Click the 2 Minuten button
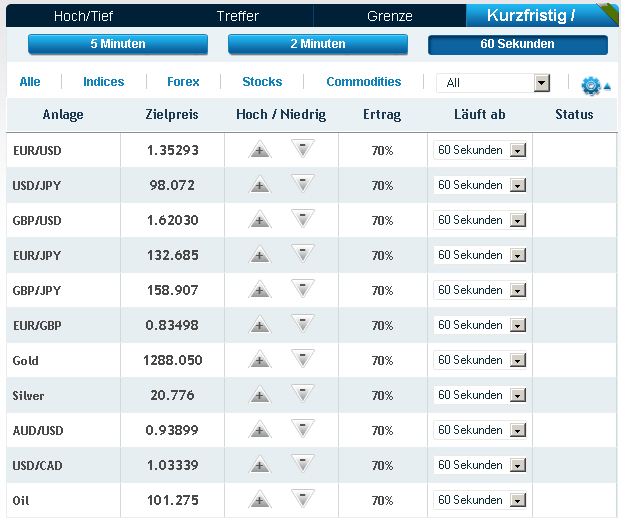Image resolution: width=621 pixels, height=518 pixels. [318, 44]
